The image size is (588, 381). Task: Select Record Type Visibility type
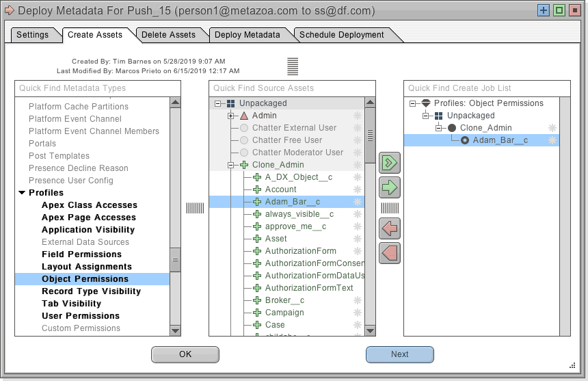coord(91,291)
